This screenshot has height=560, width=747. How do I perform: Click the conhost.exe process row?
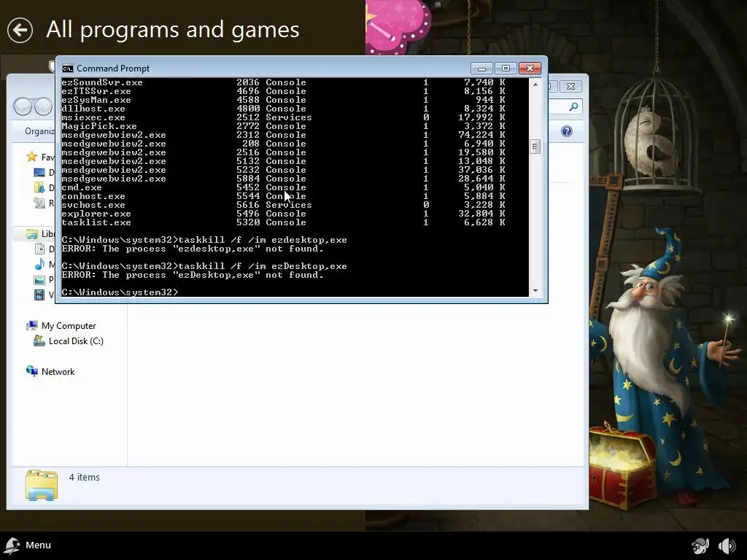283,196
